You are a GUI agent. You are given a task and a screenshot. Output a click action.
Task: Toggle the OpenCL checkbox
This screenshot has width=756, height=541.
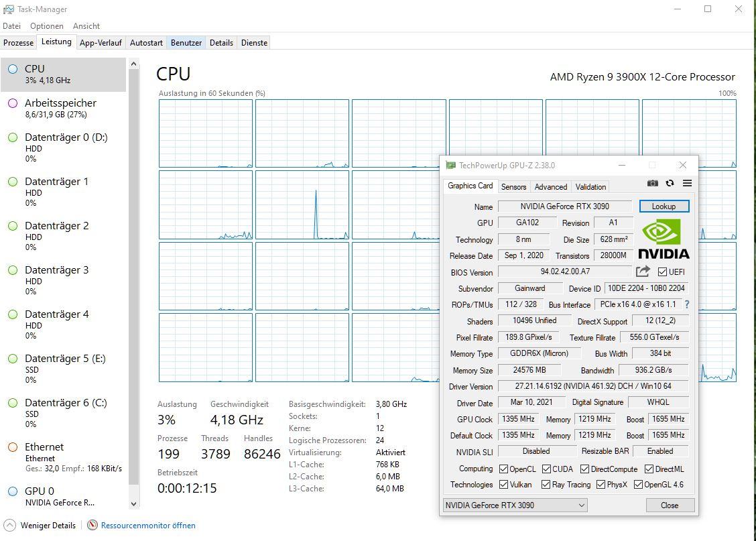[504, 469]
